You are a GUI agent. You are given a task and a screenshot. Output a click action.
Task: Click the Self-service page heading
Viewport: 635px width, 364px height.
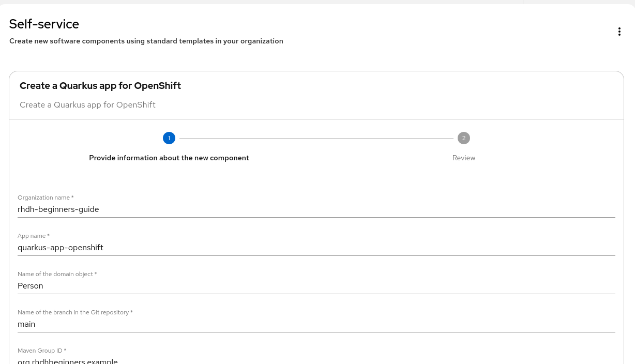(x=44, y=24)
